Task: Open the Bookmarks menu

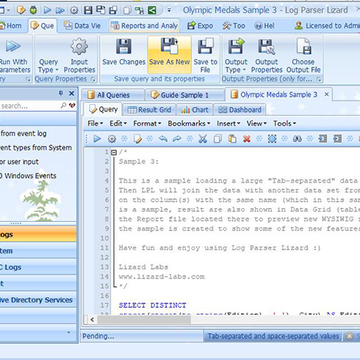Action: pos(189,123)
